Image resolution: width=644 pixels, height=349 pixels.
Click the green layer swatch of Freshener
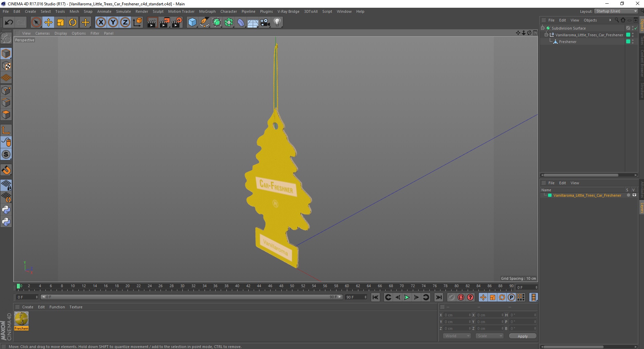628,42
